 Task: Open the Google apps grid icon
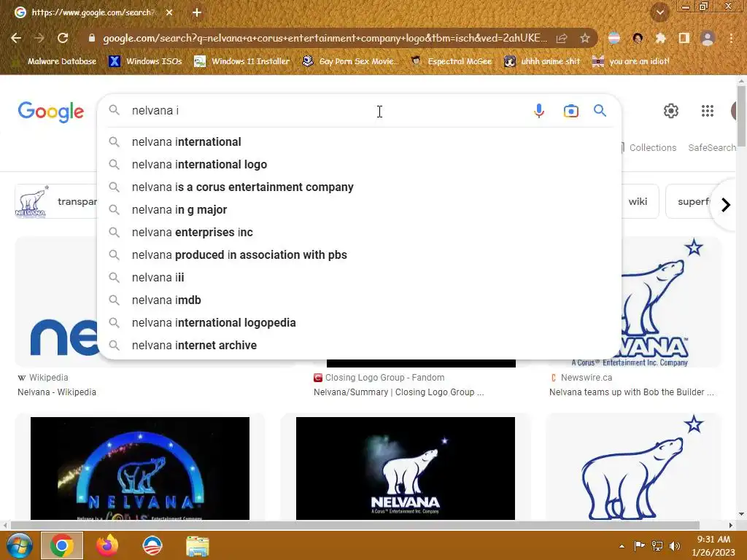click(x=708, y=111)
